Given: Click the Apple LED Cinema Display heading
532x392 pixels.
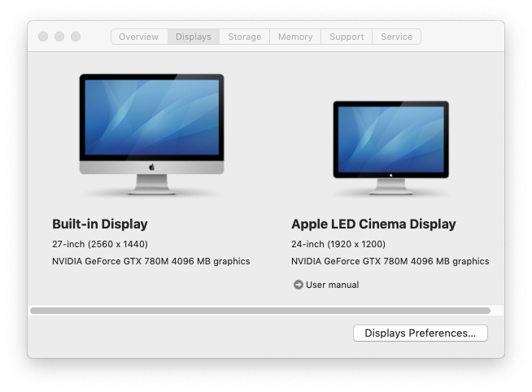Looking at the screenshot, I should (x=373, y=224).
